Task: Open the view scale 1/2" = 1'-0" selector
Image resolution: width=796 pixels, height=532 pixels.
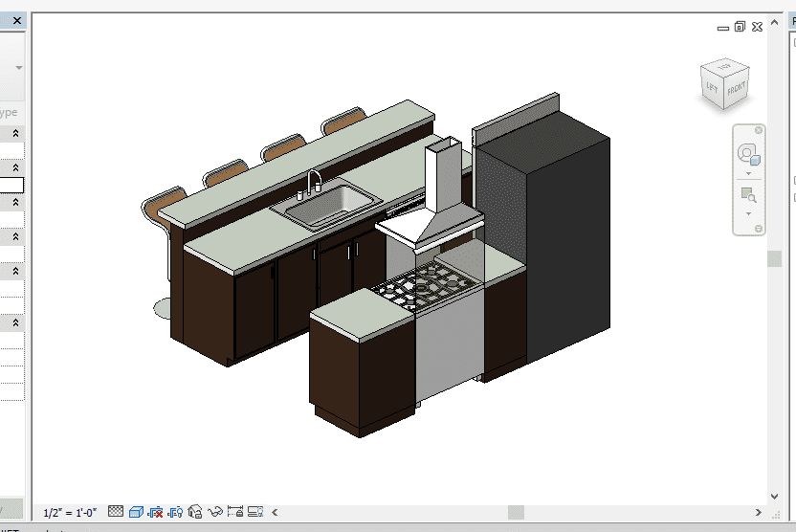Action: coord(70,512)
